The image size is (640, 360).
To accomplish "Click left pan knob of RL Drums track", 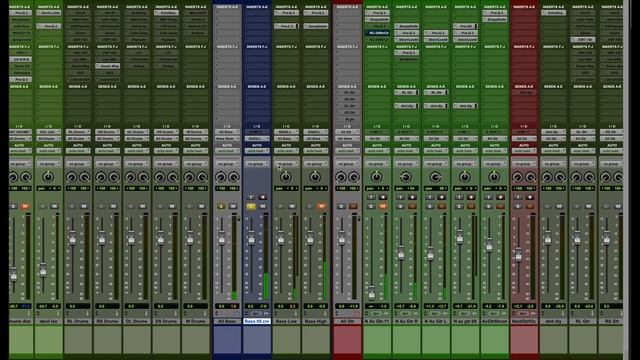I will 72,177.
